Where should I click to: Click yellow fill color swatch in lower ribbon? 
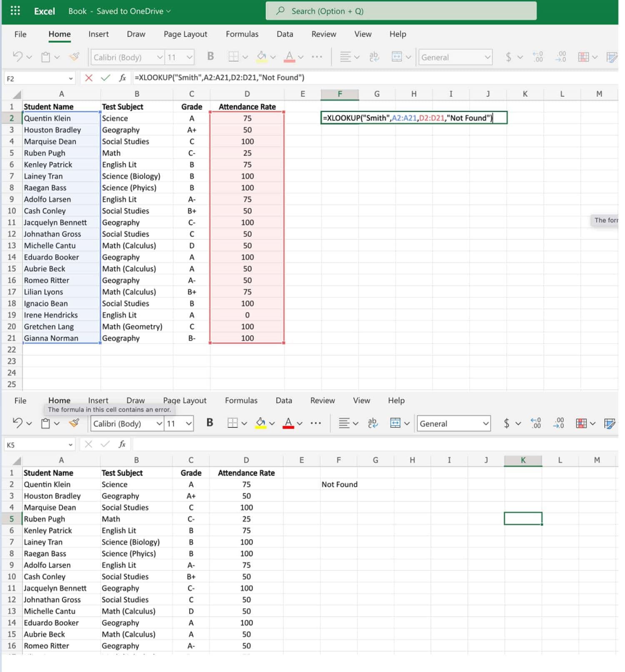pyautogui.click(x=260, y=423)
